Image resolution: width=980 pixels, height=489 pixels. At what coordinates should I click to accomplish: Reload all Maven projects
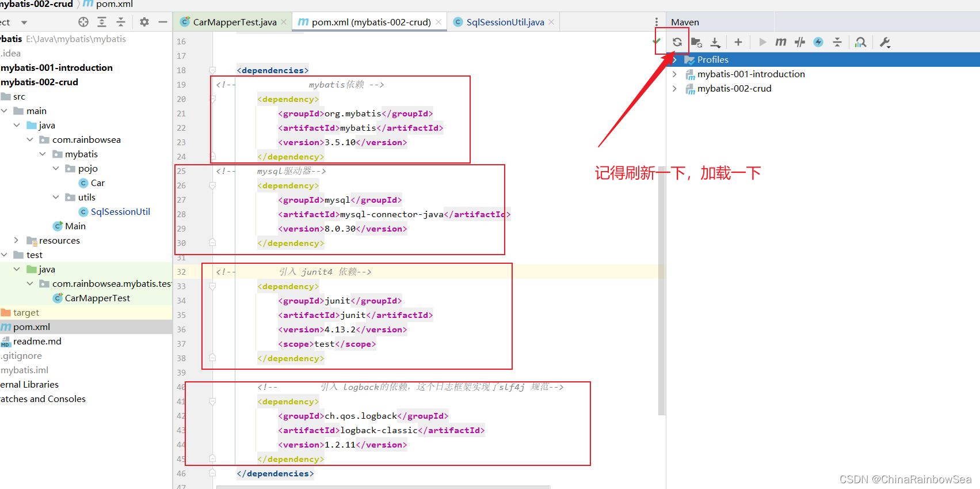tap(677, 42)
